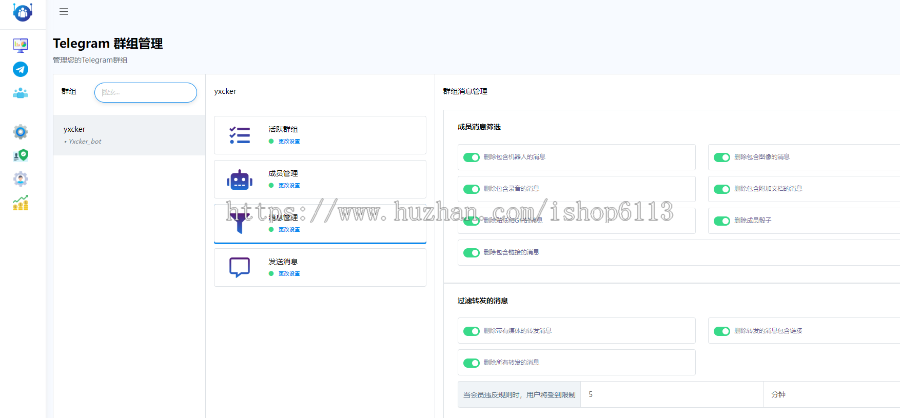
Task: Open the monitor dashboard sidebar icon
Action: pyautogui.click(x=21, y=44)
